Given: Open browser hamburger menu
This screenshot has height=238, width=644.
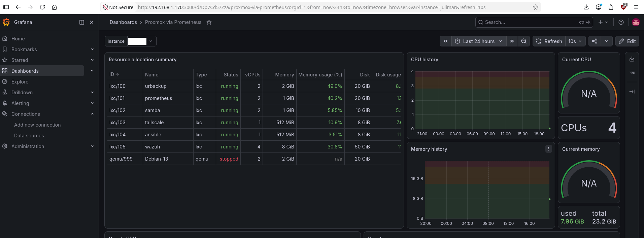Looking at the screenshot, I should [x=636, y=7].
